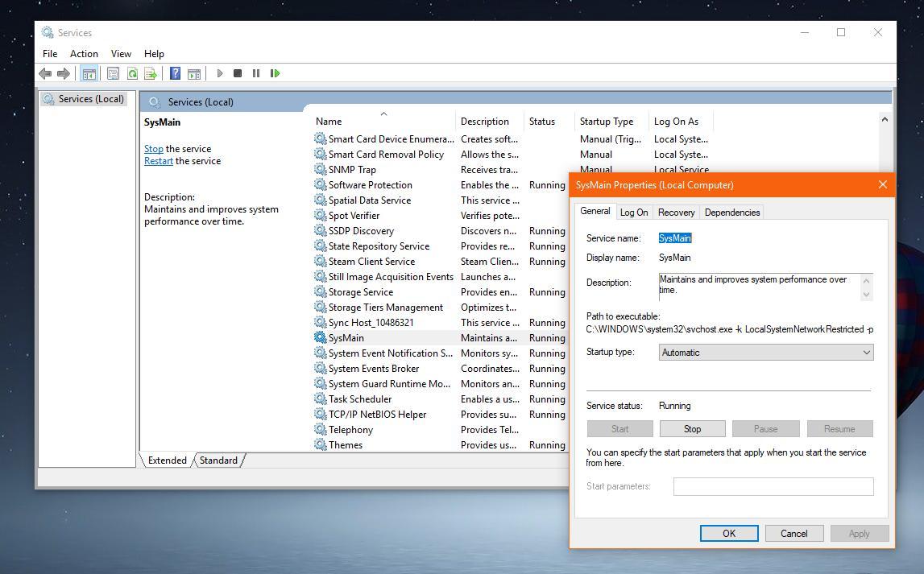Screen dimensions: 924x574
Task: Click the highlighted SysMain service name field
Action: click(675, 237)
